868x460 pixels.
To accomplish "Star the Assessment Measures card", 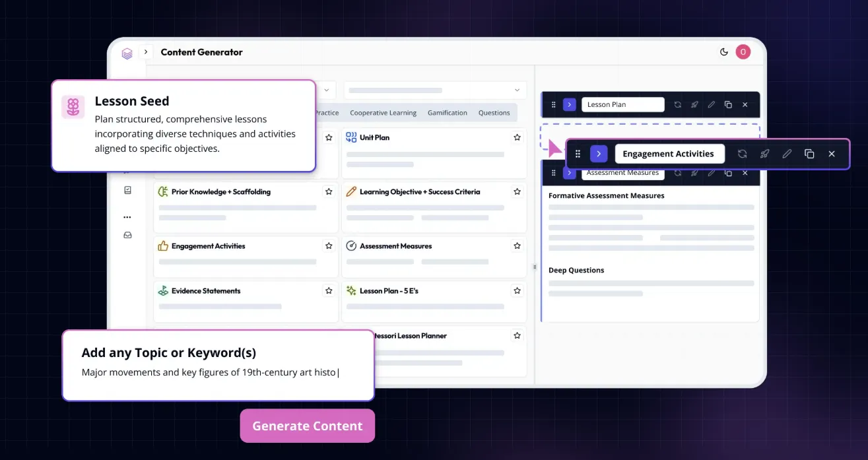I will click(x=517, y=246).
